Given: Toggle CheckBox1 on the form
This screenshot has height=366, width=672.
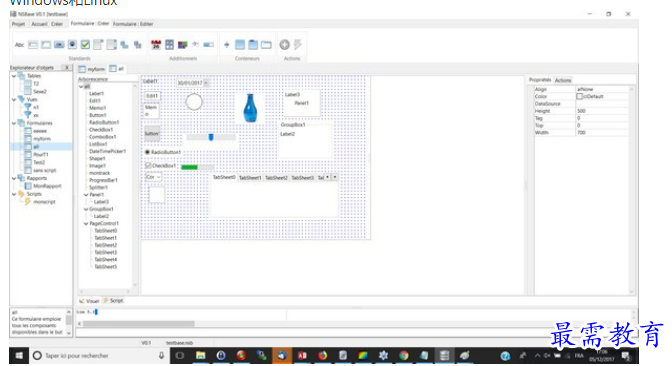Looking at the screenshot, I should [x=161, y=165].
